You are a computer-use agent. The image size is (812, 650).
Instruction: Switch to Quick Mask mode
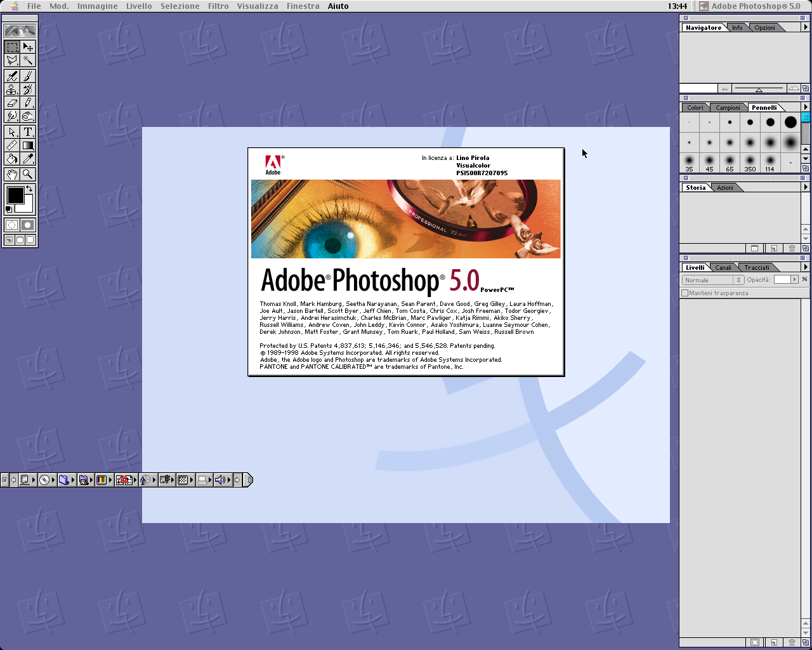28,225
